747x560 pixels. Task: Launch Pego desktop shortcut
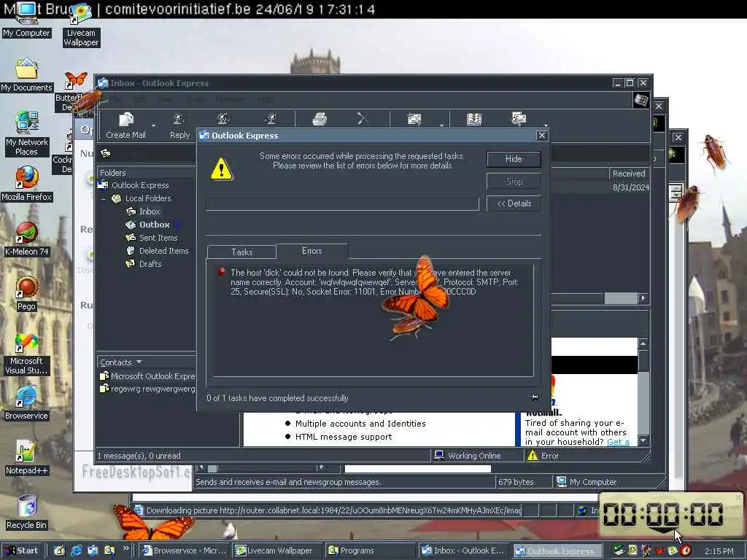[x=27, y=294]
